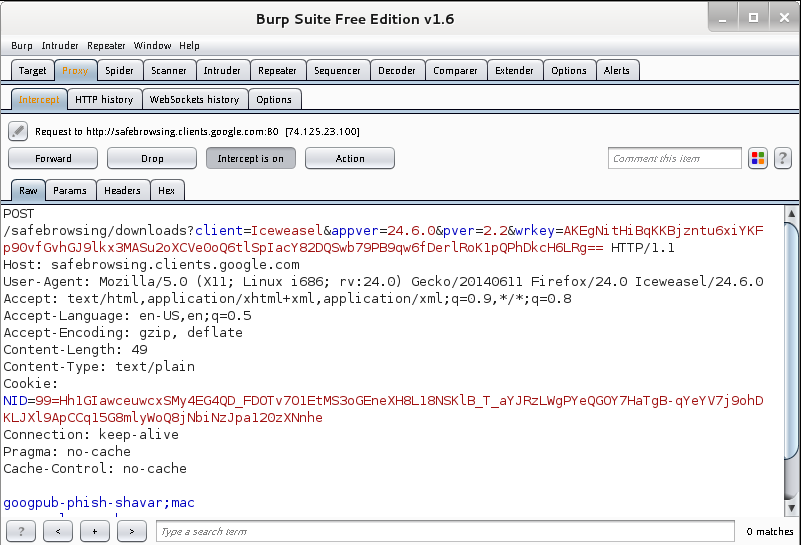The image size is (801, 545).
Task: Click the Host: safebrowsing.clients.google.com line
Action: [151, 265]
